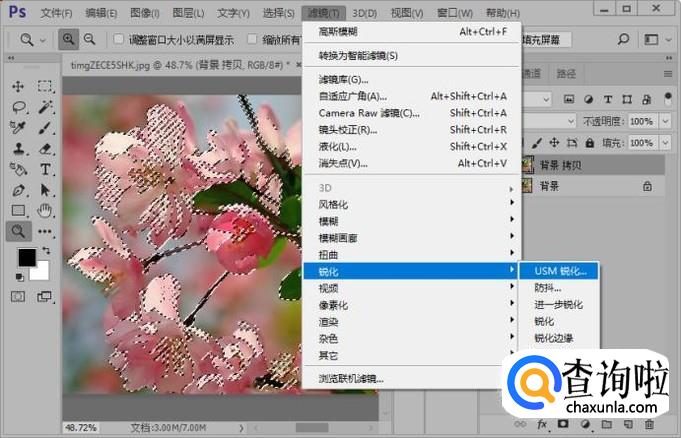Click the black foreground color swatch

[x=26, y=257]
